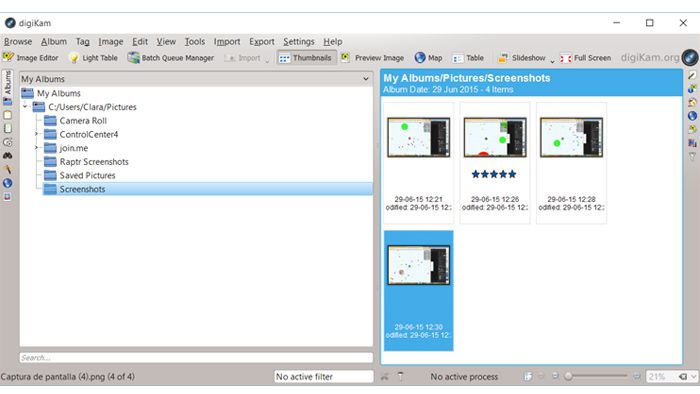Start the Slideshow
The image size is (700, 394).
(522, 58)
